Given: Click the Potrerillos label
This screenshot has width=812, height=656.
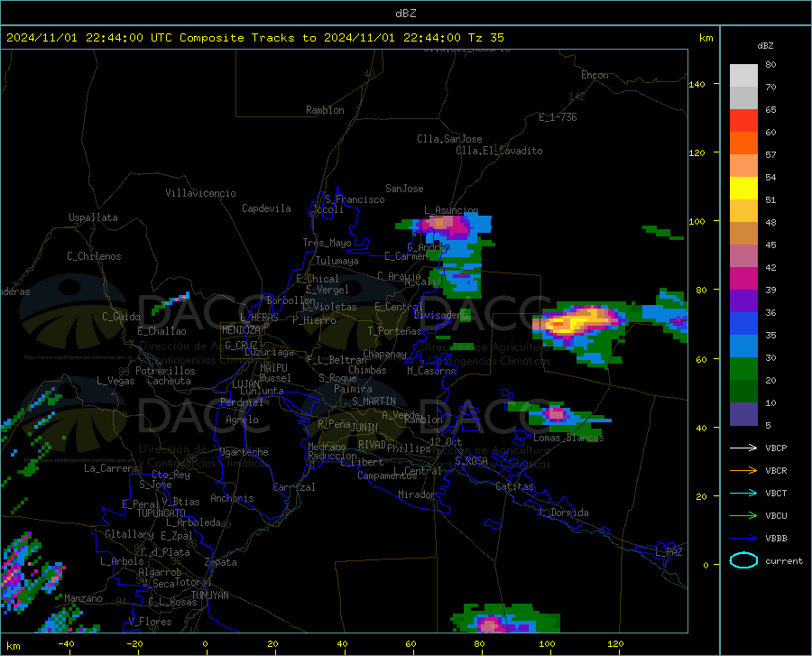Looking at the screenshot, I should pyautogui.click(x=165, y=371).
